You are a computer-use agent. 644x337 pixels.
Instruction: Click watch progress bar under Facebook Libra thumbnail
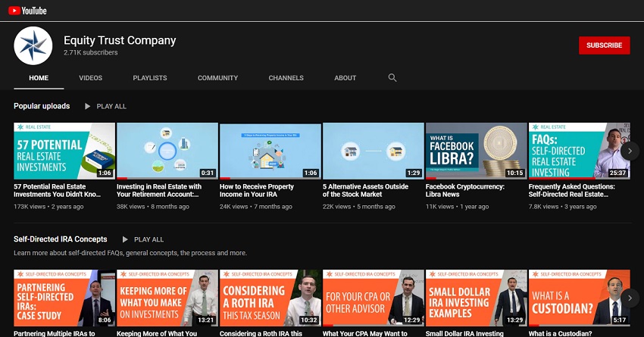pos(476,179)
